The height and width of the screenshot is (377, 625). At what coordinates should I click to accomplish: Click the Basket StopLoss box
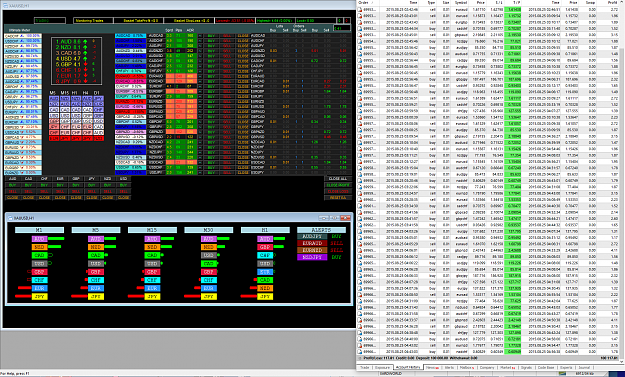(x=189, y=20)
